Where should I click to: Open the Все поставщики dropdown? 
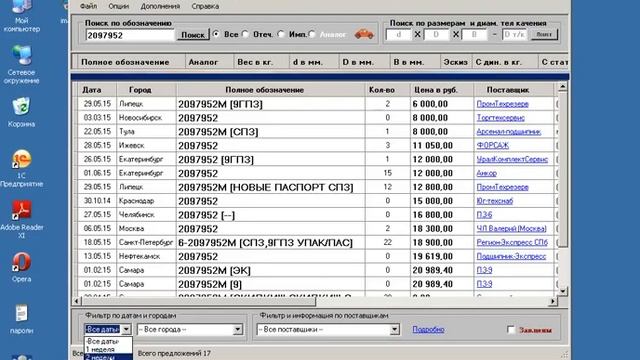(328, 329)
